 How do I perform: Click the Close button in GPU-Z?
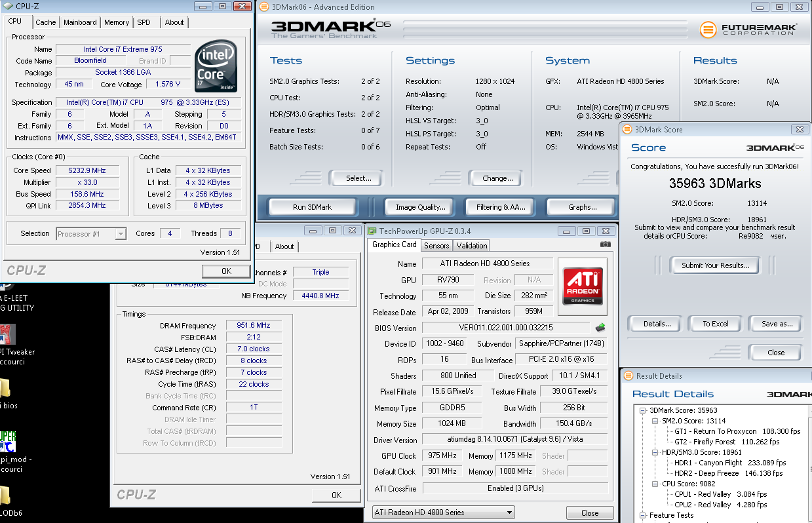(x=590, y=513)
